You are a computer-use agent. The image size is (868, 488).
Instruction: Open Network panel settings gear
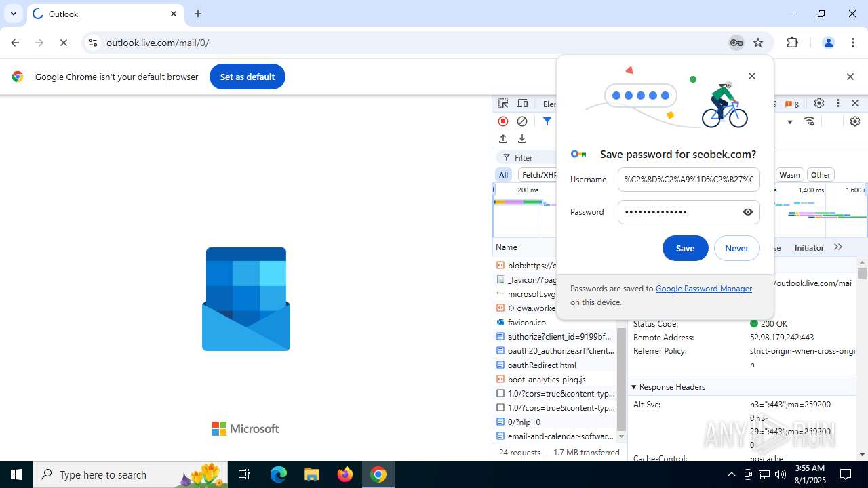(854, 121)
